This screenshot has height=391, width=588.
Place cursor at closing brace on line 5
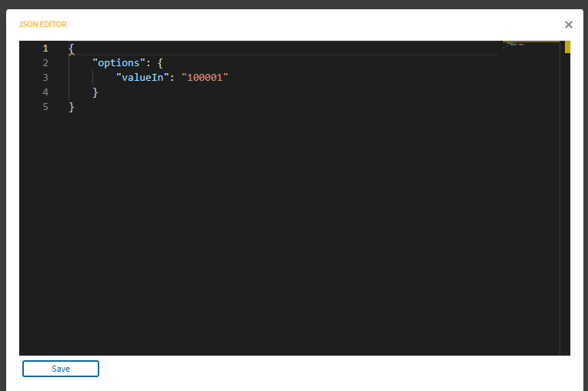coord(72,107)
